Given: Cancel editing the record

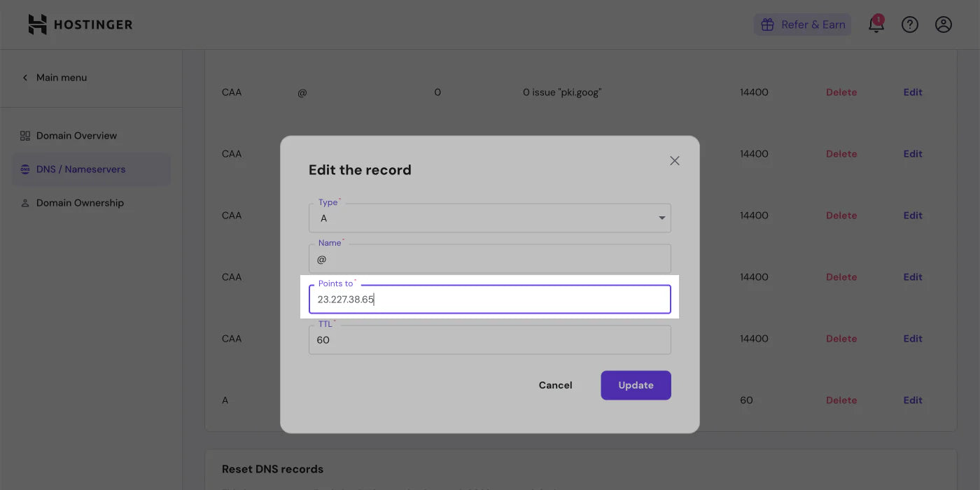Looking at the screenshot, I should click(x=555, y=385).
